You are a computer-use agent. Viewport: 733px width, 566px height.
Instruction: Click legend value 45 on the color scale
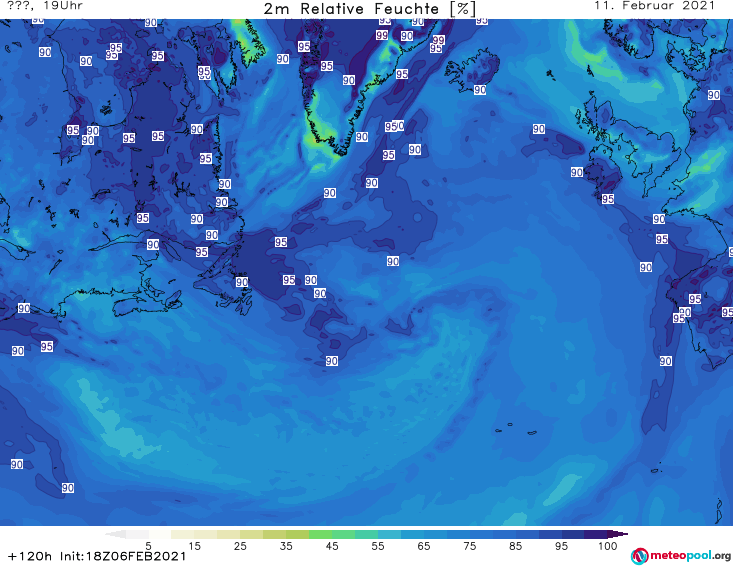click(332, 546)
